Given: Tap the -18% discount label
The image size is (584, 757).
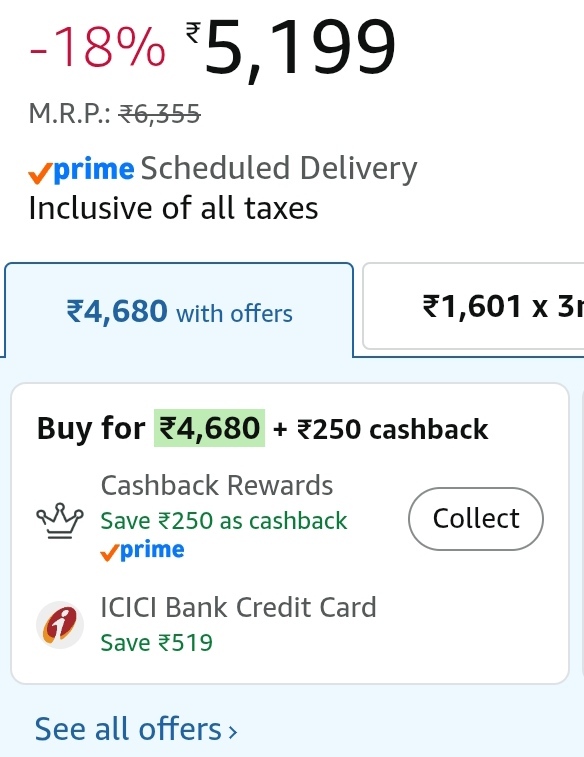Looking at the screenshot, I should (x=98, y=47).
